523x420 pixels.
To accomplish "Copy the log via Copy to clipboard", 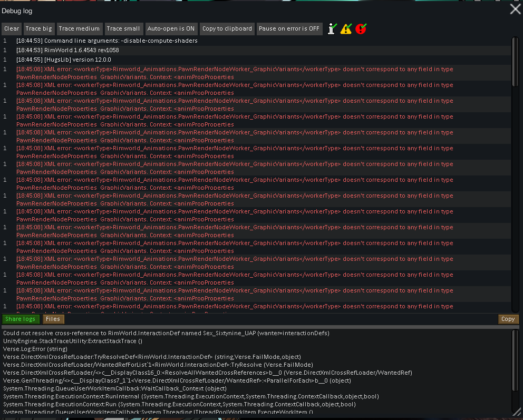I will (227, 28).
